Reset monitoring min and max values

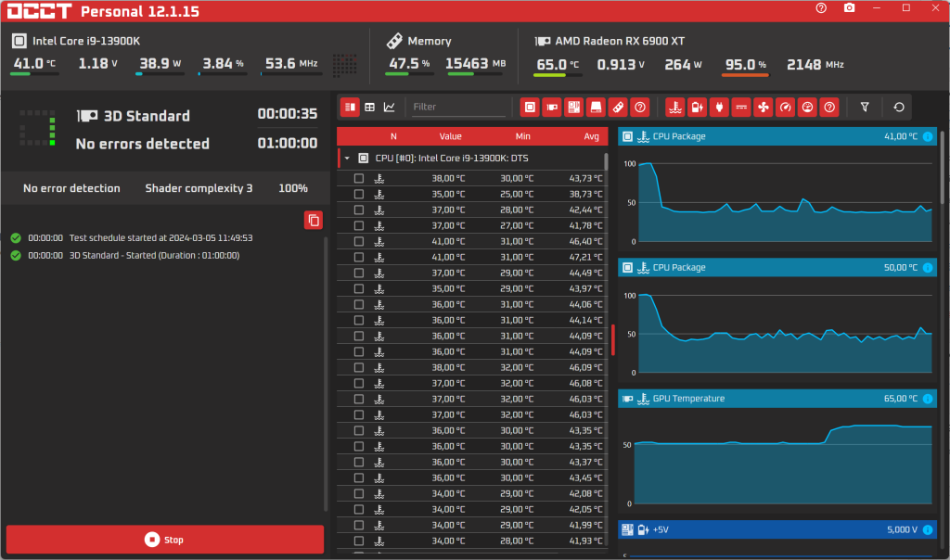899,108
